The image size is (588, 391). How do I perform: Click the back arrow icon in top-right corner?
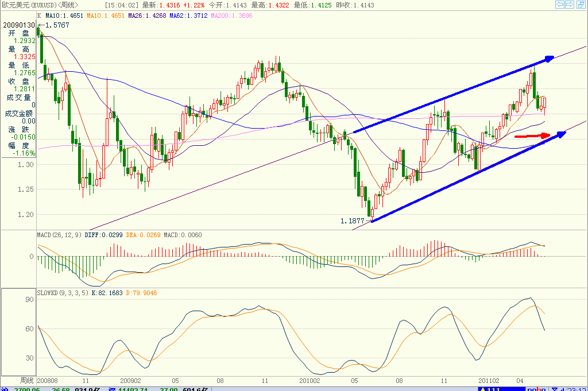[x=560, y=5]
